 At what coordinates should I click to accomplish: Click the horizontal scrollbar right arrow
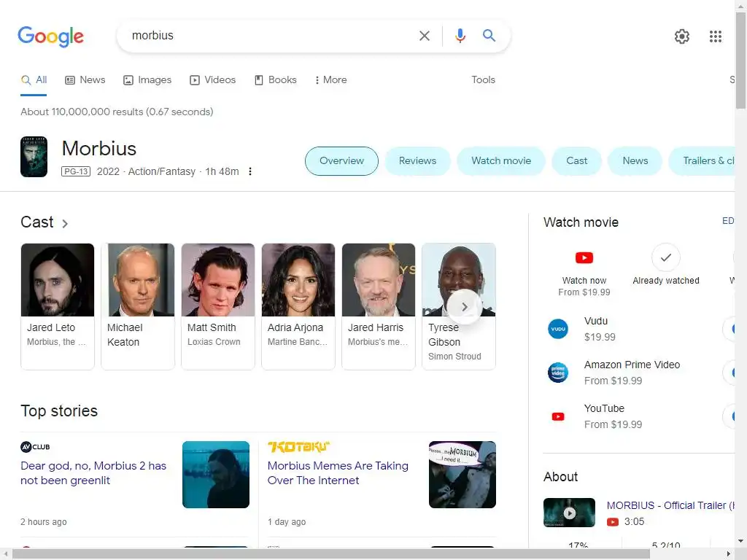pos(729,554)
